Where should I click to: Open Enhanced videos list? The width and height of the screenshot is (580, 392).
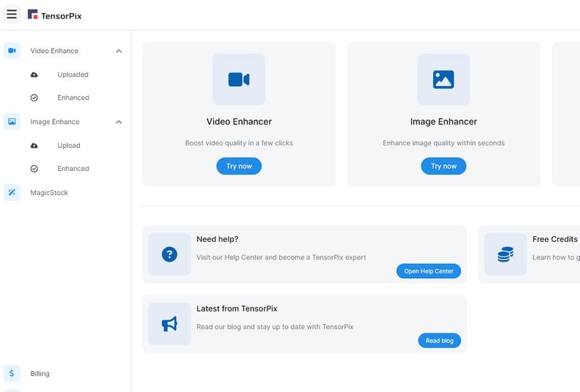tap(73, 98)
